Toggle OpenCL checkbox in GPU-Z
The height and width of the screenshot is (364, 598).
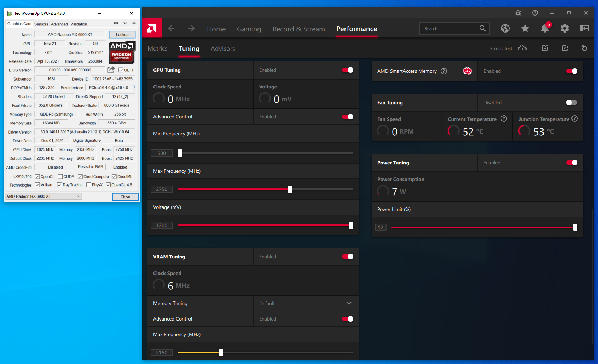[x=37, y=176]
